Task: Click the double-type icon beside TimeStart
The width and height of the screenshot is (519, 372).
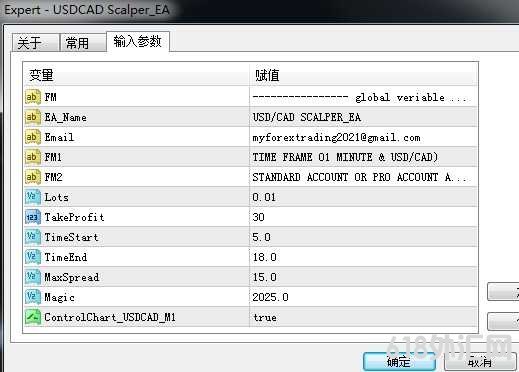Action: click(x=33, y=237)
